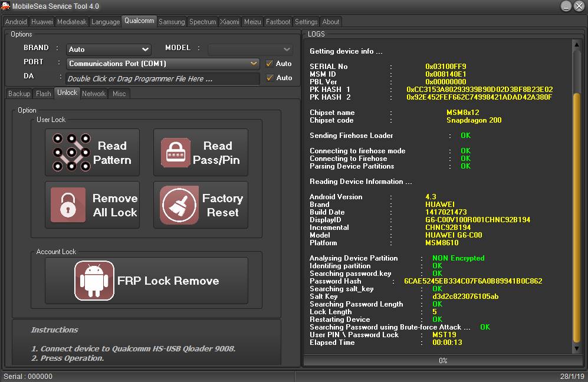Click the MSM ID value 0x008140E1
This screenshot has height=382, width=588.
point(445,74)
